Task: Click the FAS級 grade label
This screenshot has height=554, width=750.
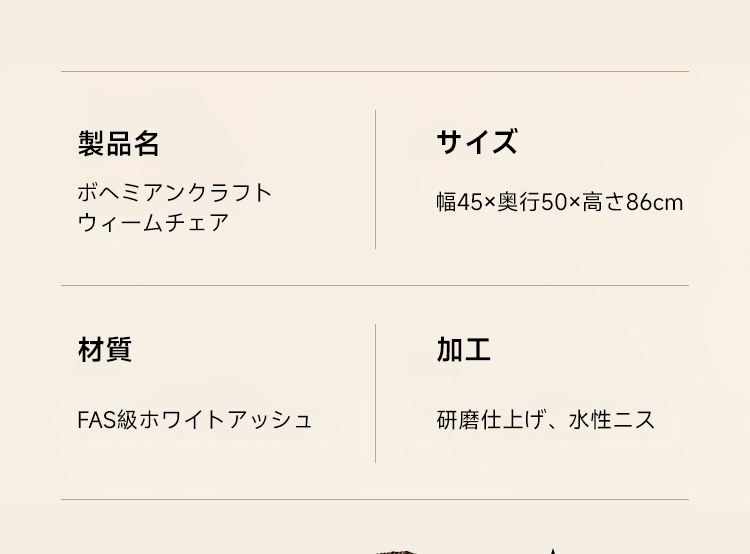Action: tap(107, 420)
